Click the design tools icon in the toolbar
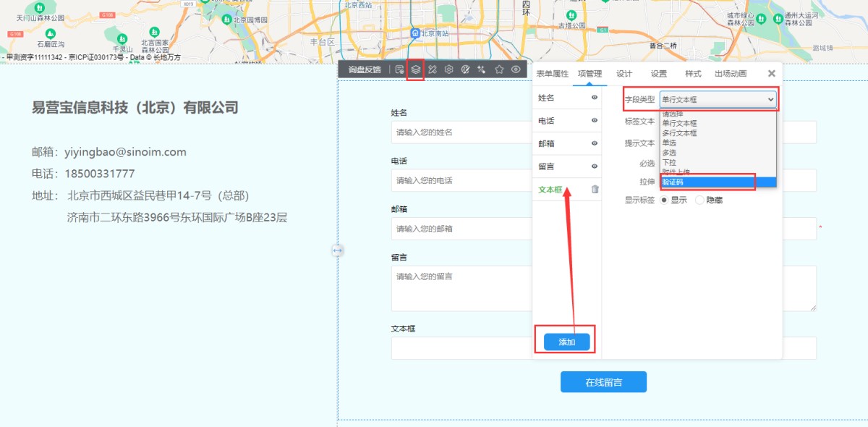Screen dimensions: 868x427 (x=433, y=69)
